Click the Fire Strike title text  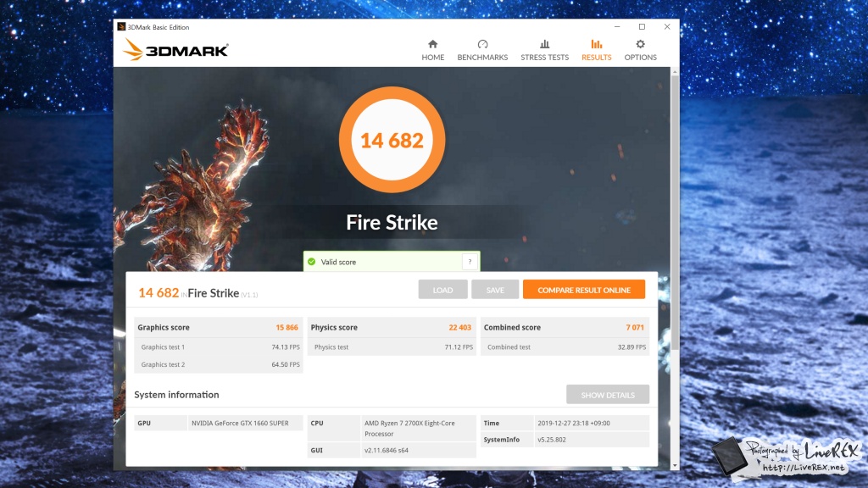[392, 223]
